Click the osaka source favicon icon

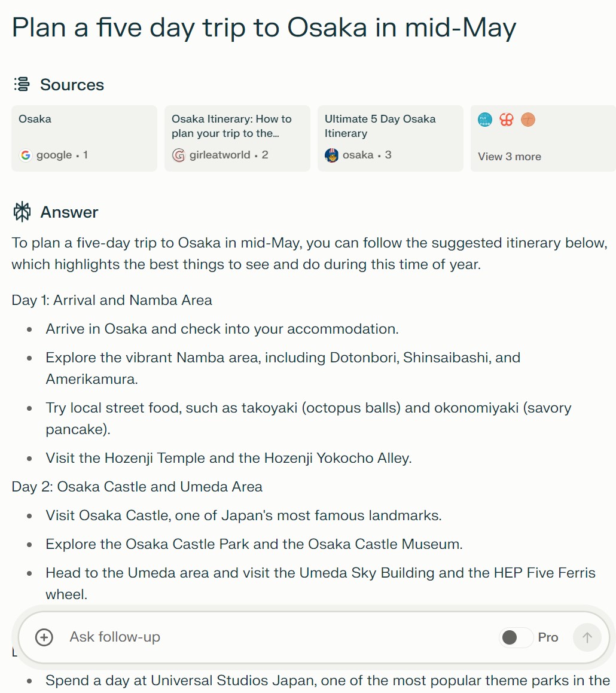[331, 155]
